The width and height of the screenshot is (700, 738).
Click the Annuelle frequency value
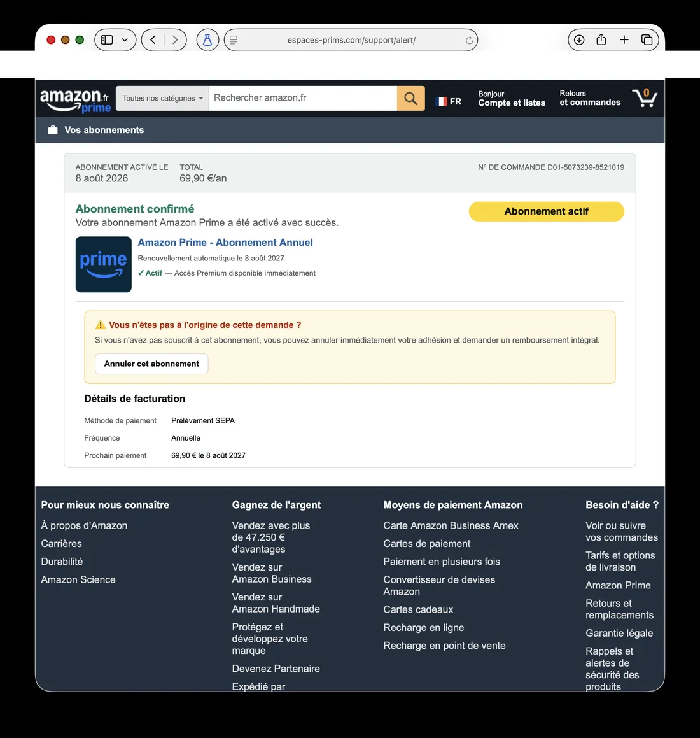(x=186, y=437)
